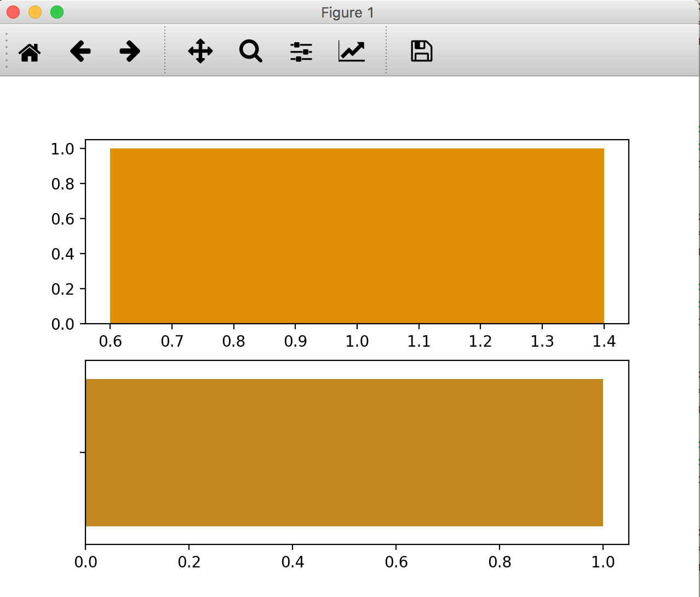
Task: Select the forward arrow navigation icon
Action: click(129, 51)
